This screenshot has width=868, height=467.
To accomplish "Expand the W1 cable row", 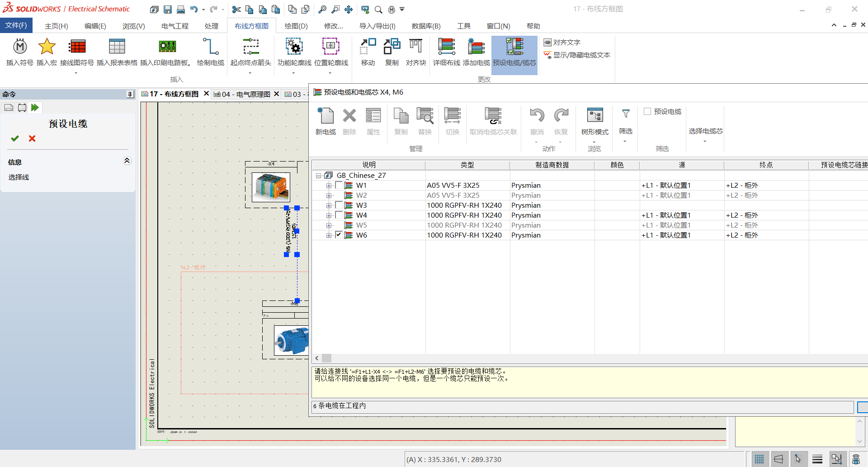I will [329, 186].
